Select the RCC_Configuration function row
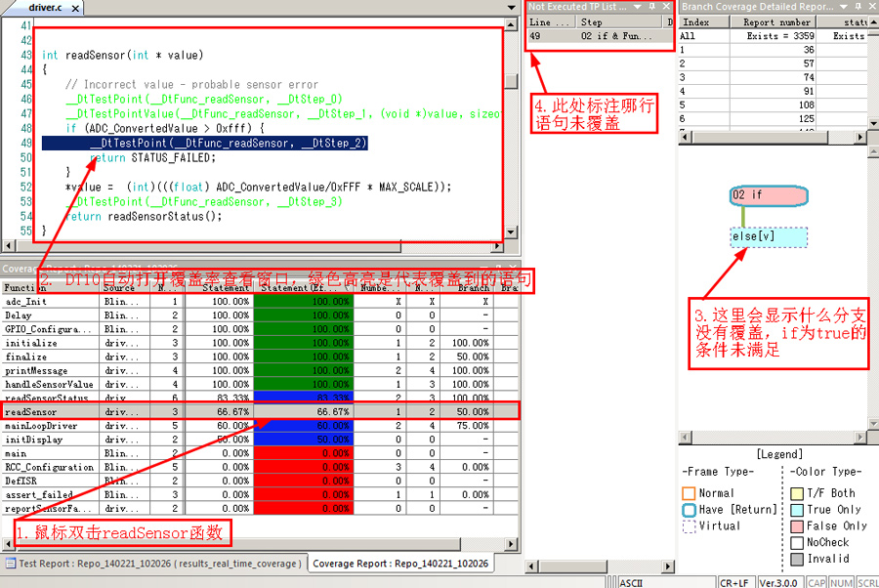Viewport: 879px width, 588px height. point(260,468)
